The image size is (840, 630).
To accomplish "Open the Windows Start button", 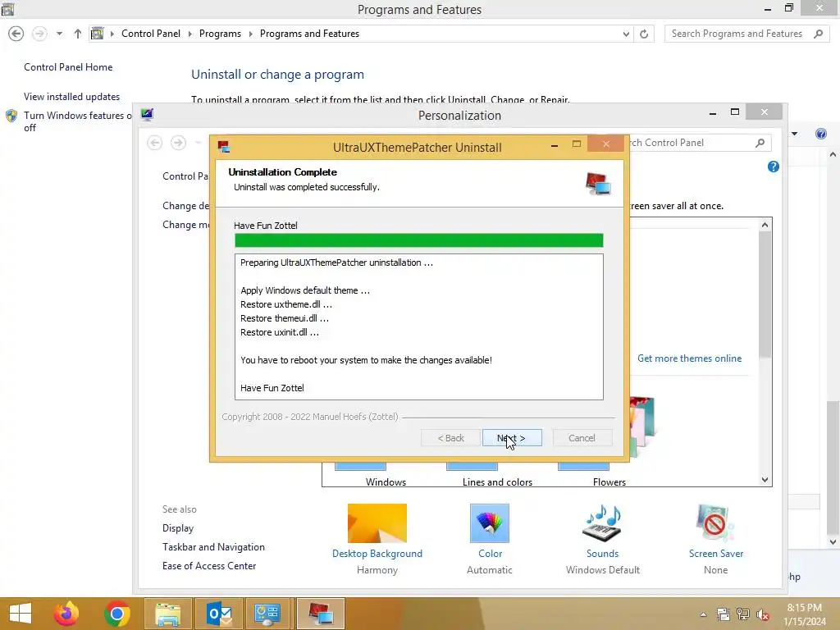I will pos(21,614).
